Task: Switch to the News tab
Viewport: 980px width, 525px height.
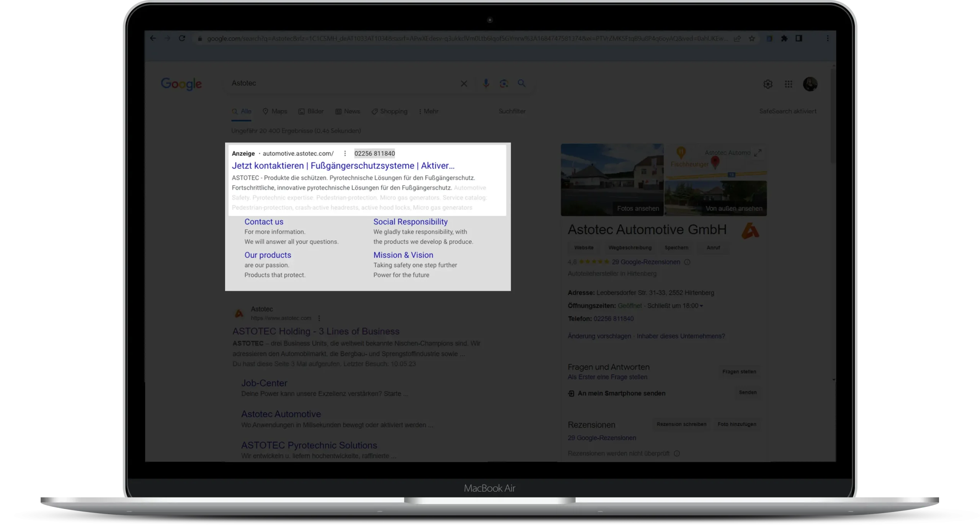Action: (348, 111)
